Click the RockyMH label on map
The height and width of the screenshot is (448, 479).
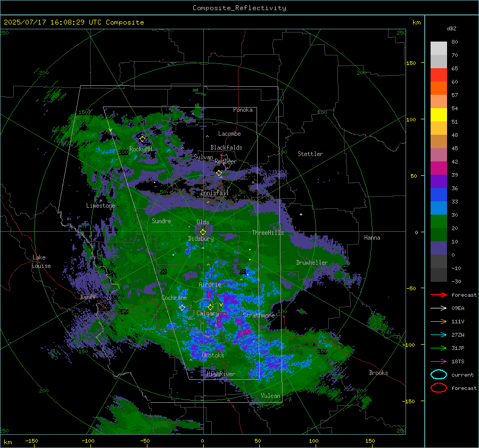click(x=141, y=149)
